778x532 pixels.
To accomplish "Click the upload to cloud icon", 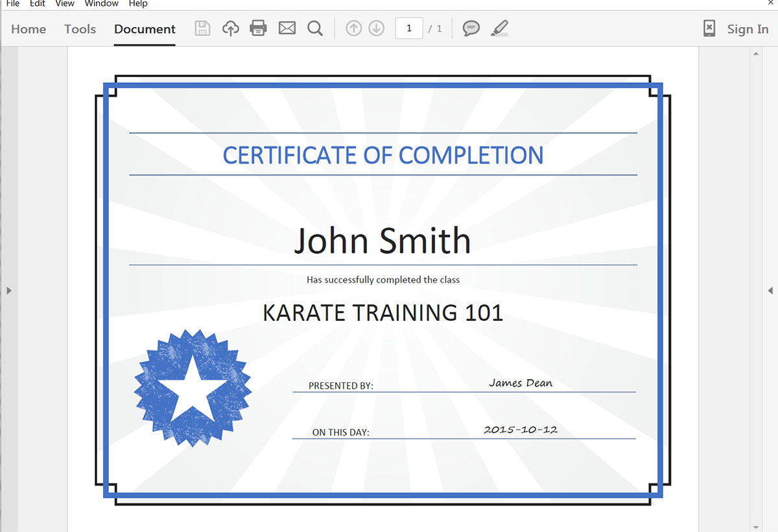I will click(230, 29).
